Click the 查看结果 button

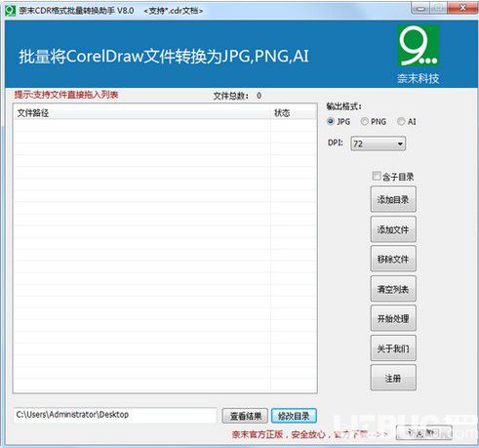click(x=245, y=416)
